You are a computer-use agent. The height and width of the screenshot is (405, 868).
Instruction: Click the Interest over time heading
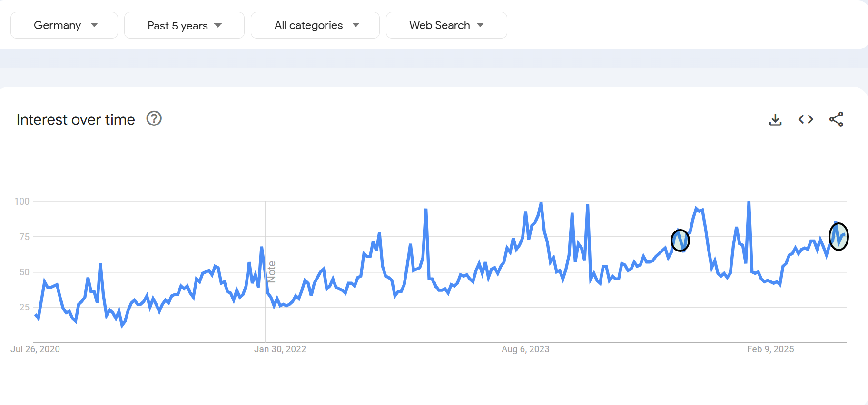tap(76, 119)
